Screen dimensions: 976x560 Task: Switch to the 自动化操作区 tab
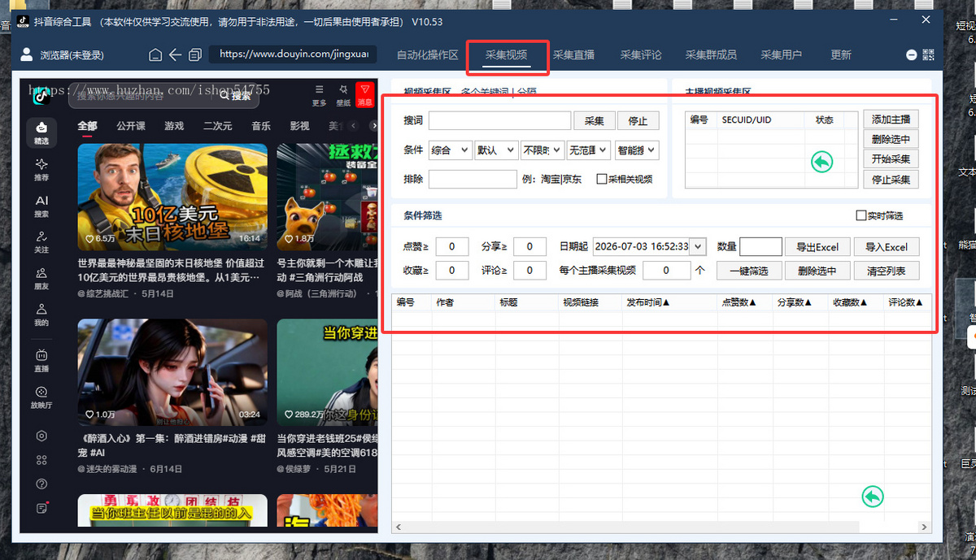click(x=428, y=55)
